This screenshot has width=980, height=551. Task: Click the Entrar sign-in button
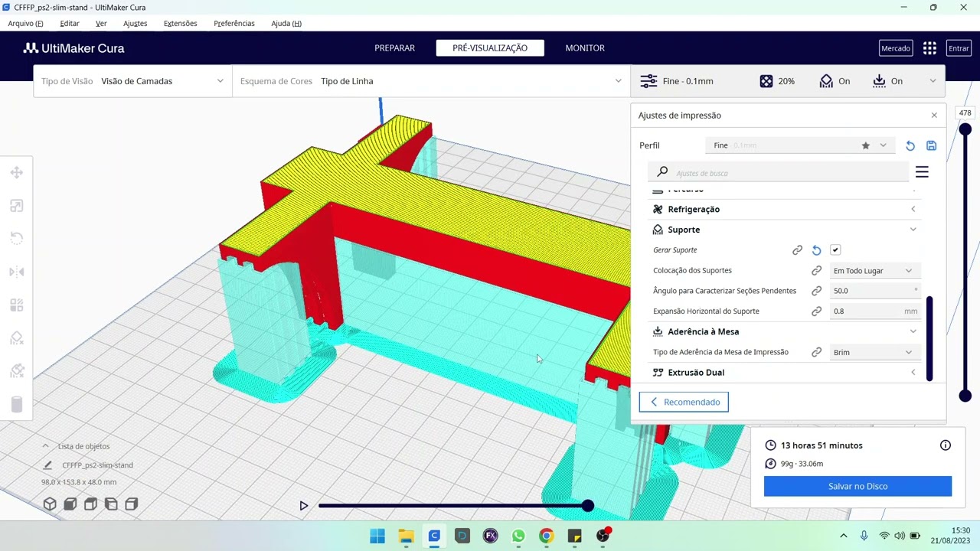click(x=959, y=48)
